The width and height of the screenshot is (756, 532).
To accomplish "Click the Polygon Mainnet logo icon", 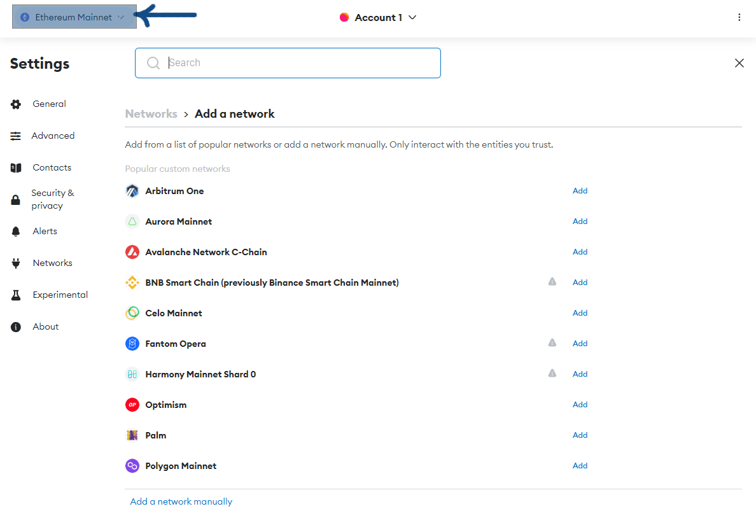I will click(132, 466).
